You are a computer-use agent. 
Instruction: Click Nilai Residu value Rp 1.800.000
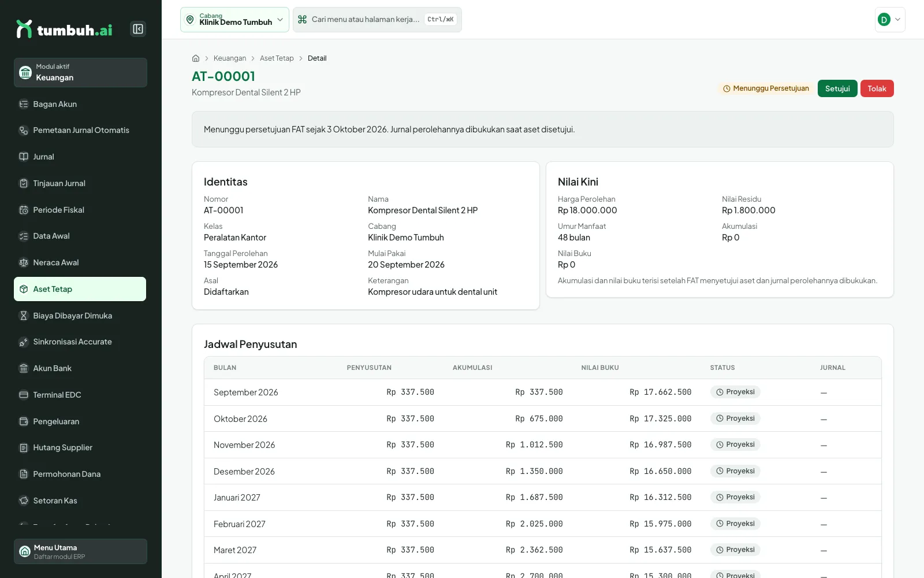point(748,210)
